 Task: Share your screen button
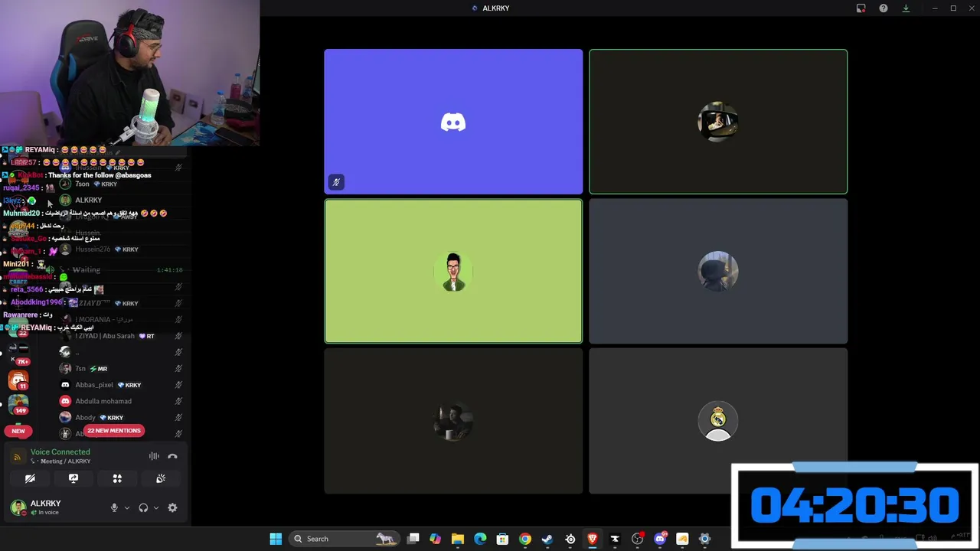(x=73, y=478)
